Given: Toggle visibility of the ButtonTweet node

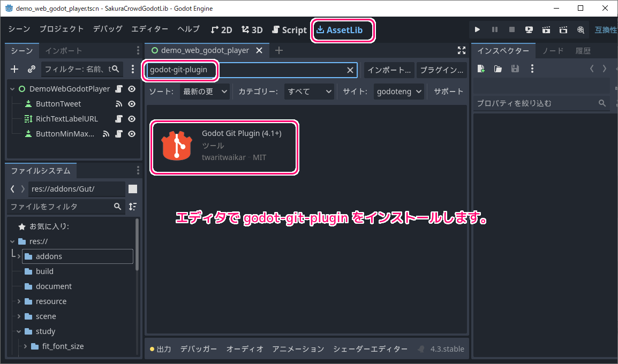Looking at the screenshot, I should click(x=131, y=104).
